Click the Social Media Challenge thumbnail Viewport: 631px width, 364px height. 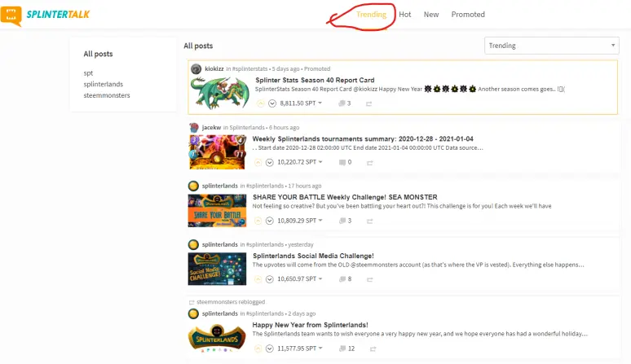[218, 269]
